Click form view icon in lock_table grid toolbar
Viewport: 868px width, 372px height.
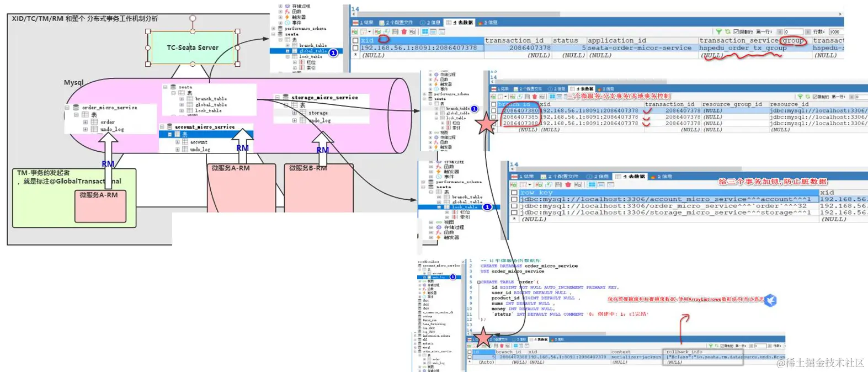(601, 184)
